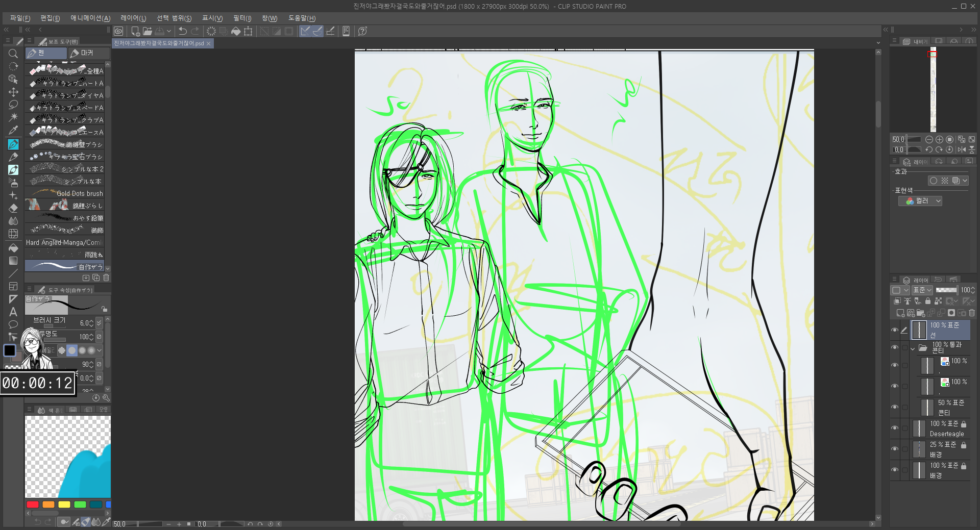Toggle Snap to Ruler in command bar
The width and height of the screenshot is (980, 530).
[305, 31]
